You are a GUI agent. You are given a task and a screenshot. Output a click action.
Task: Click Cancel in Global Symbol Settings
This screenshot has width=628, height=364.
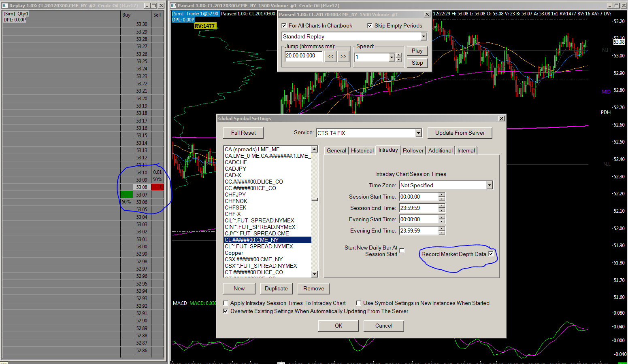point(384,326)
